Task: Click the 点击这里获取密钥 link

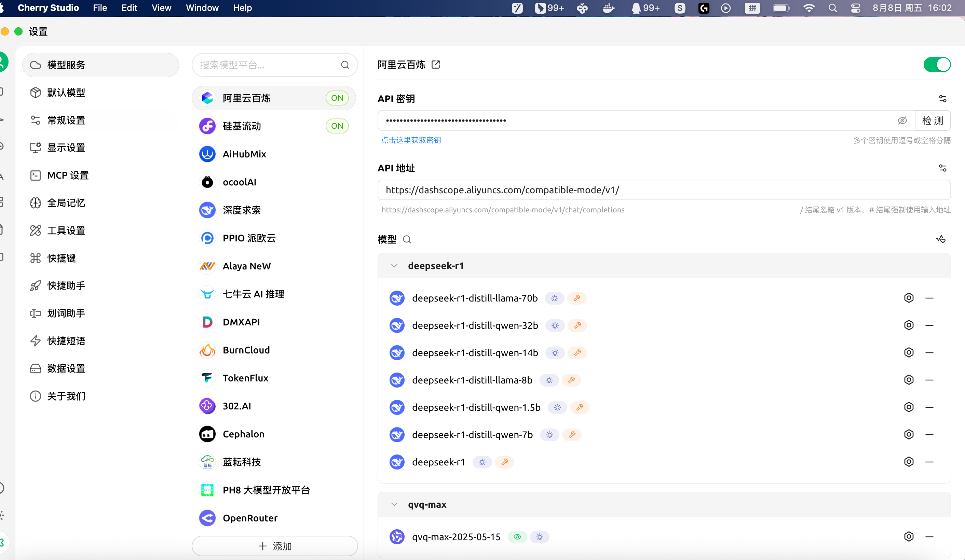Action: point(410,140)
